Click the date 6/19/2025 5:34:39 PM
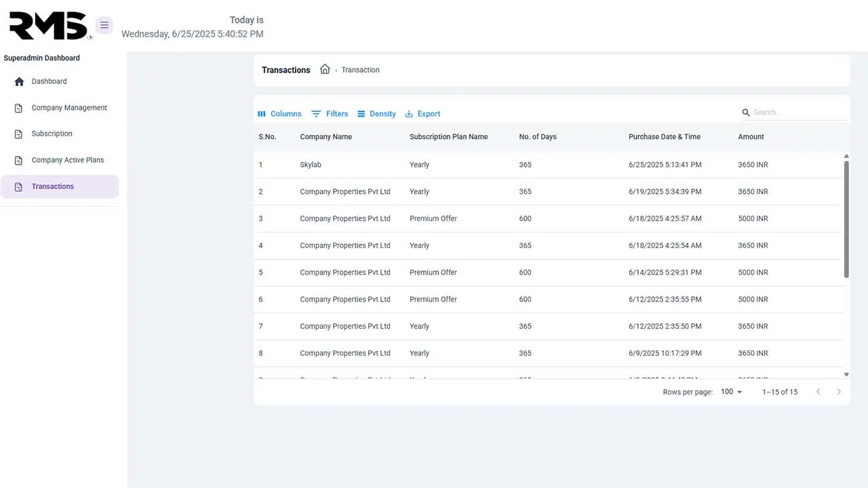 (x=665, y=192)
